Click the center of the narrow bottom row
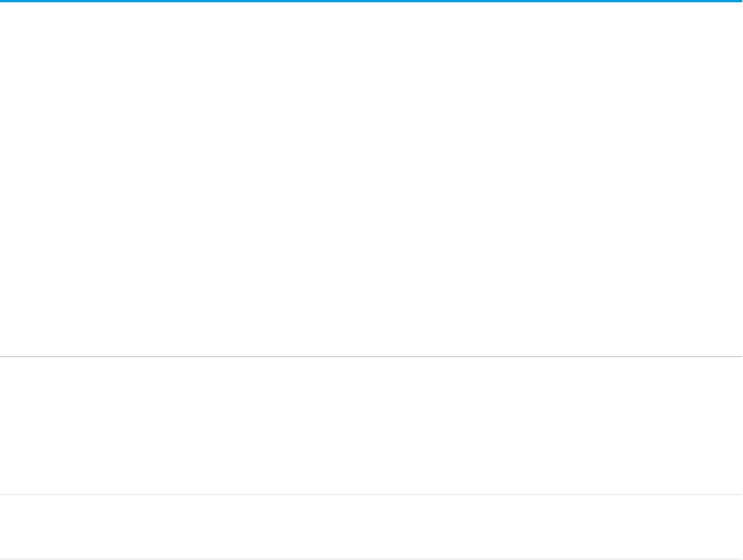The height and width of the screenshot is (560, 743). 371,526
